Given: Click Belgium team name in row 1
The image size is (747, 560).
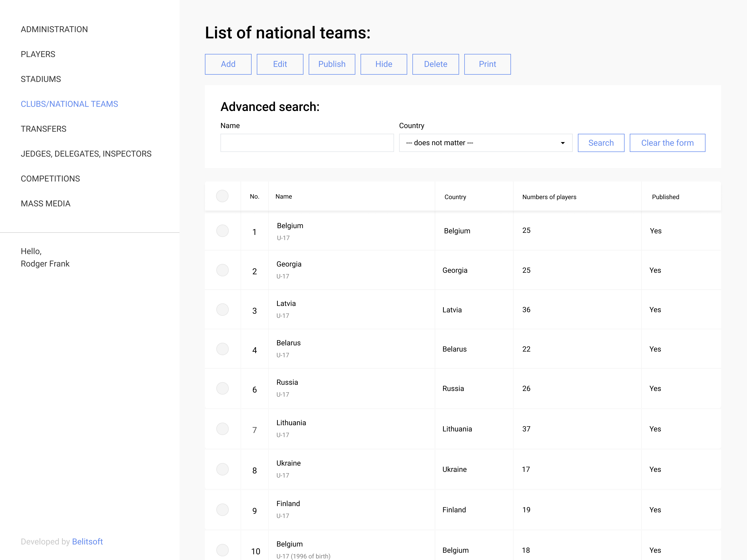Looking at the screenshot, I should pos(290,226).
